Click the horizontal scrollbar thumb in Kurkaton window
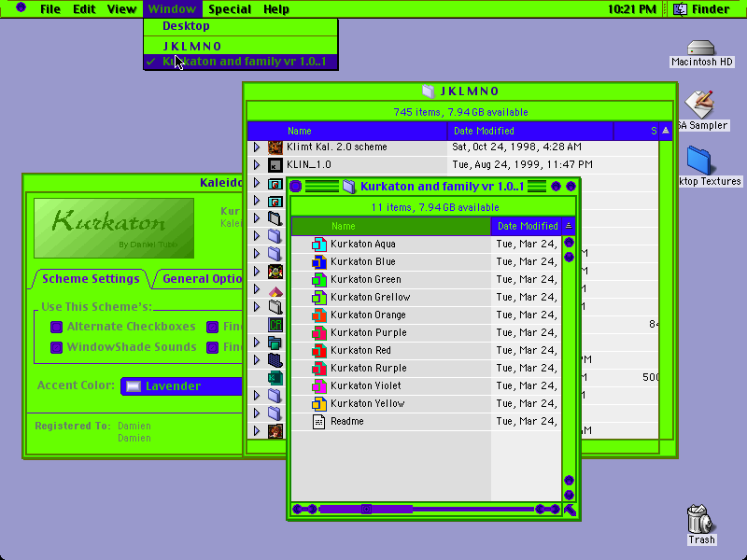 tap(366, 510)
